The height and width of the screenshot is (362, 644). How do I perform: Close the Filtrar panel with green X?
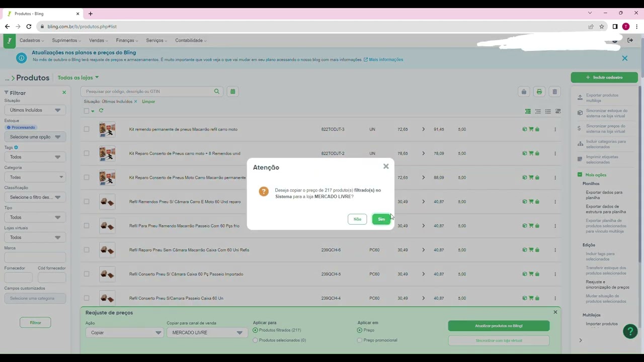pyautogui.click(x=64, y=93)
